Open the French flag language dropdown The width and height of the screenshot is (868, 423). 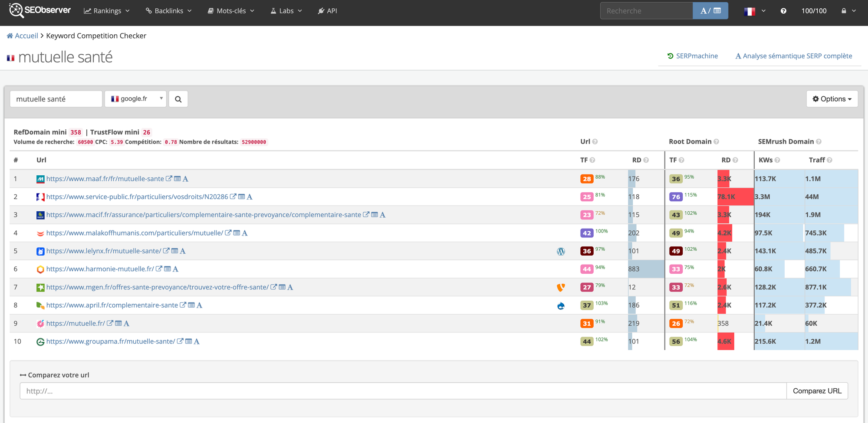(754, 11)
